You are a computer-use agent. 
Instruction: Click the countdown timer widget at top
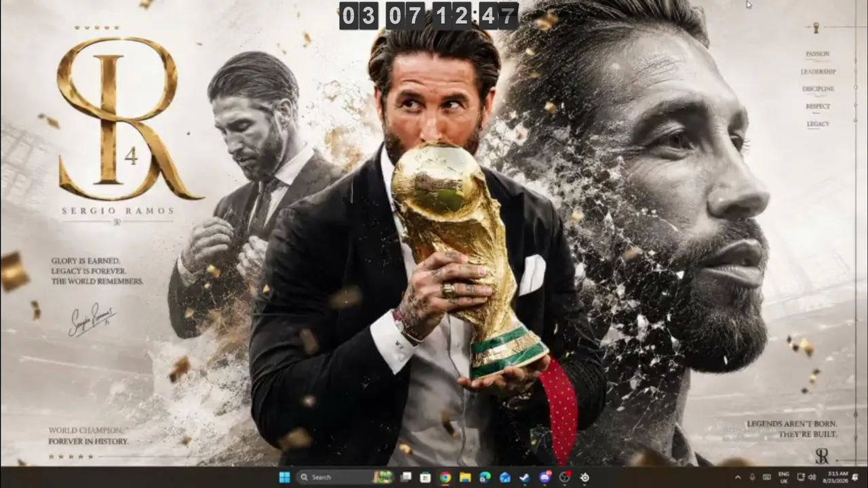click(429, 16)
